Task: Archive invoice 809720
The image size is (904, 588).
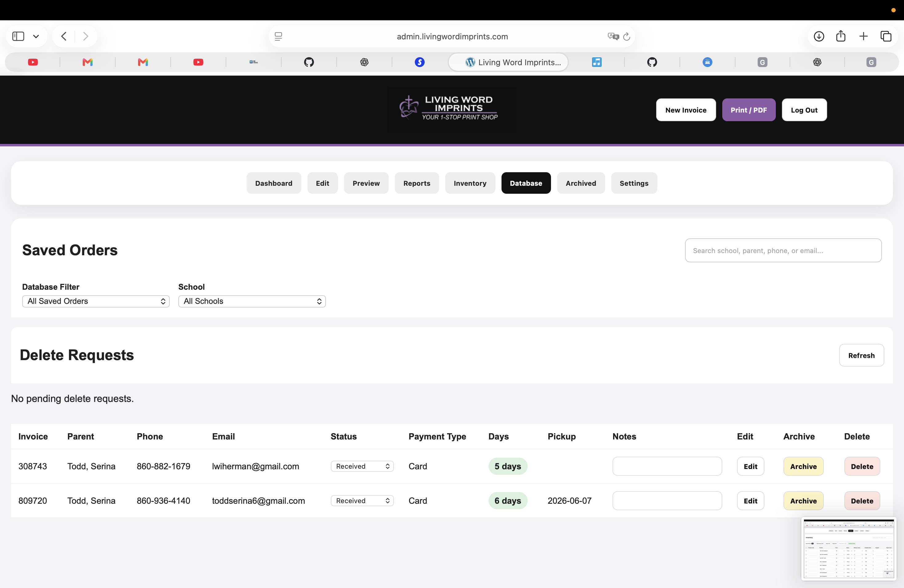Action: (x=803, y=501)
